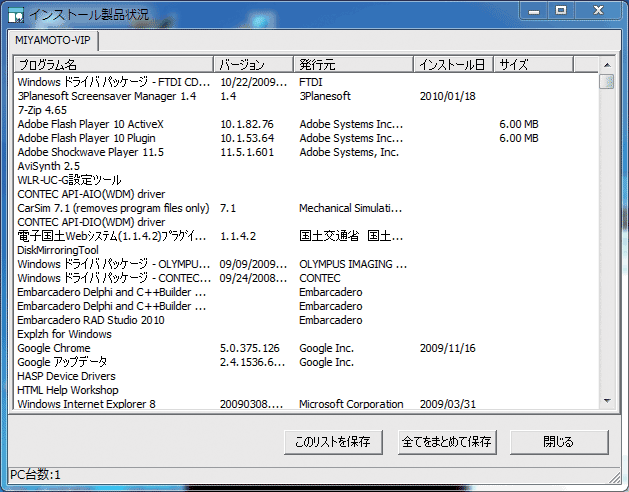Click the このリストを保存 button
The image size is (629, 492).
click(x=333, y=442)
